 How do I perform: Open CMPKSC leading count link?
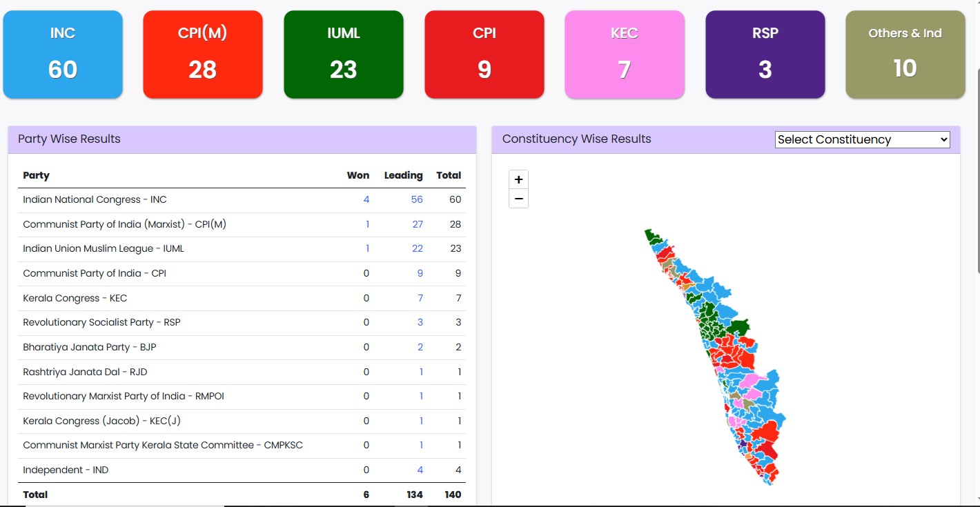[421, 445]
